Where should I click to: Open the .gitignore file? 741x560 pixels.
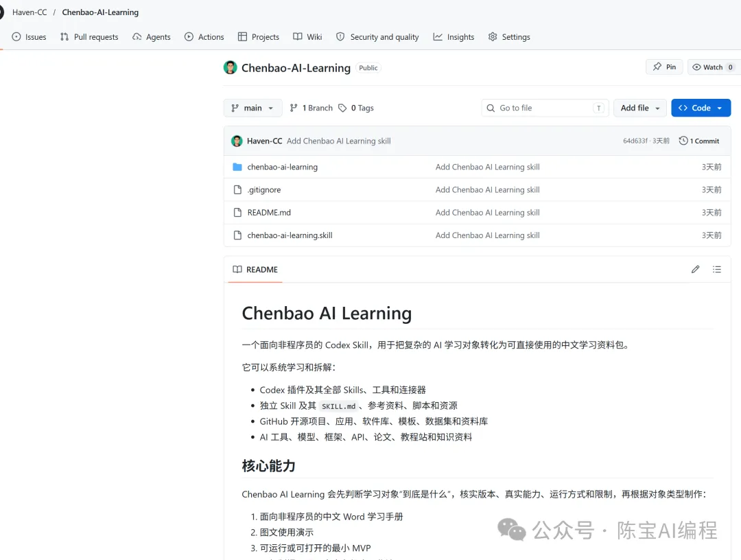click(264, 189)
